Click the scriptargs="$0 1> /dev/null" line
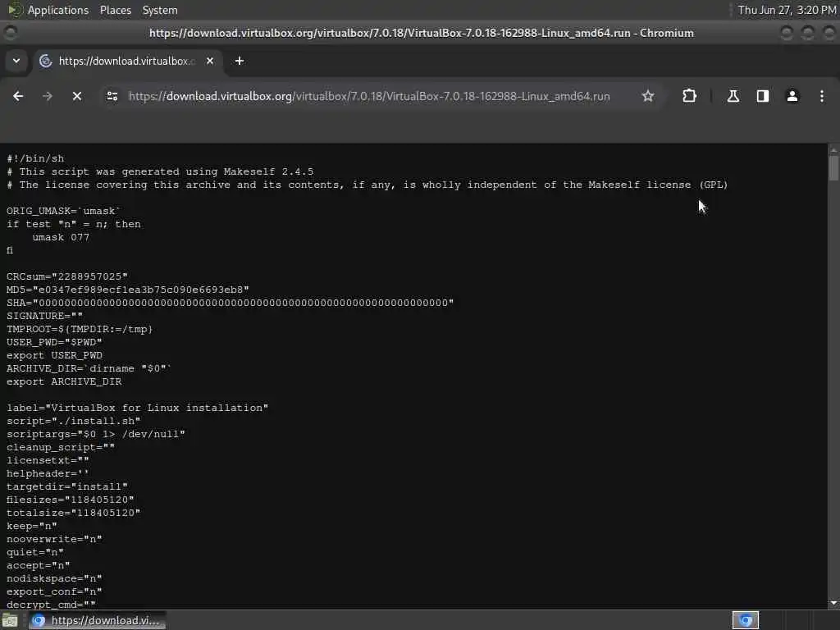This screenshot has width=840, height=630. [95, 434]
